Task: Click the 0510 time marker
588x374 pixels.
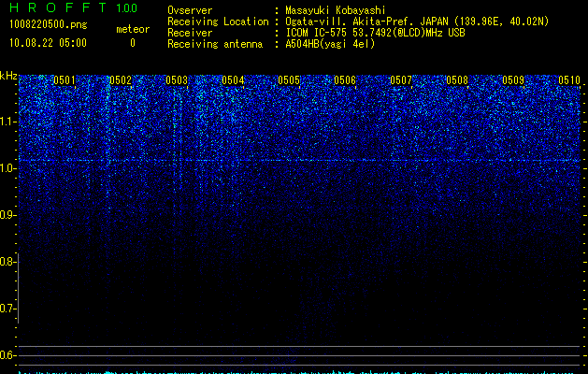Action: (569, 80)
